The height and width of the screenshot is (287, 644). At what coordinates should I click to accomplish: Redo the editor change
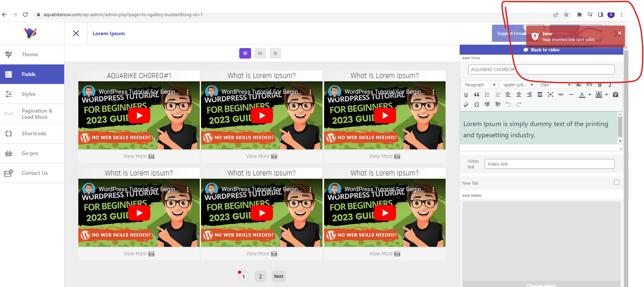click(519, 104)
